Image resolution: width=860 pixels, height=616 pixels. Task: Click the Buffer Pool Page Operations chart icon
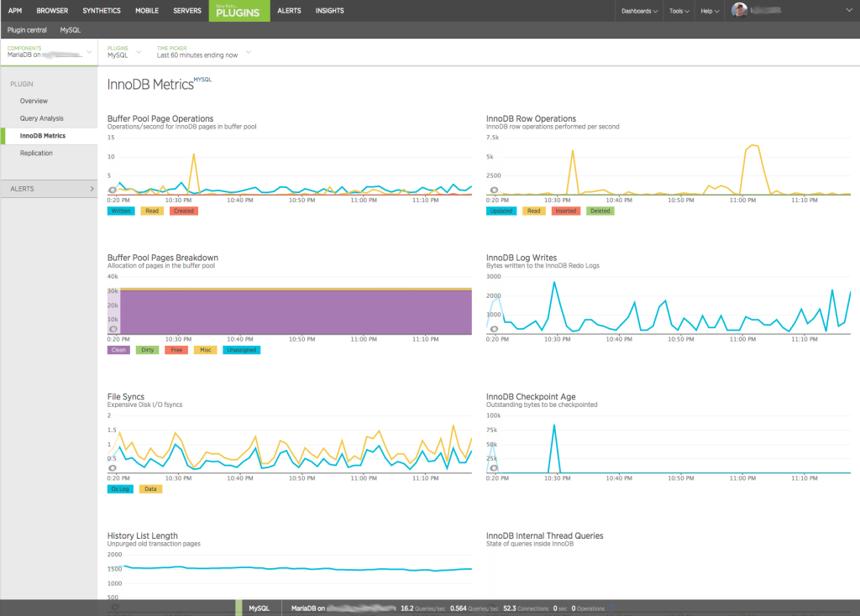click(x=113, y=191)
